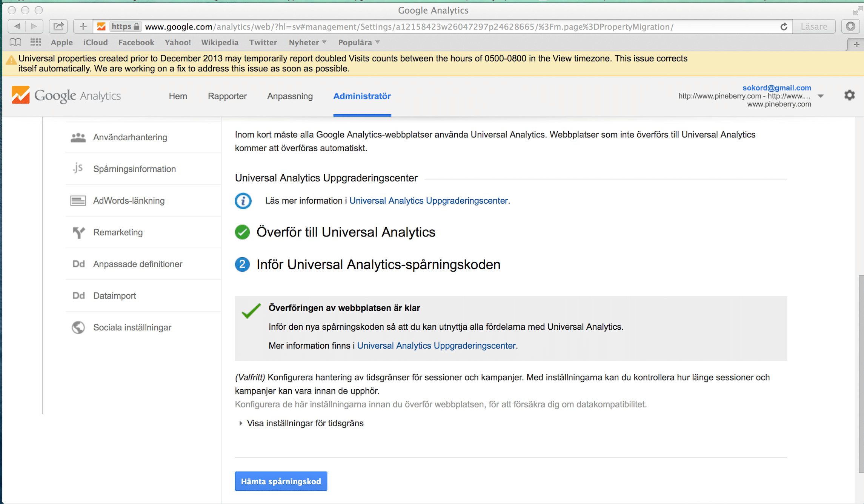Click the Safari forward arrow
The height and width of the screenshot is (504, 864).
34,26
